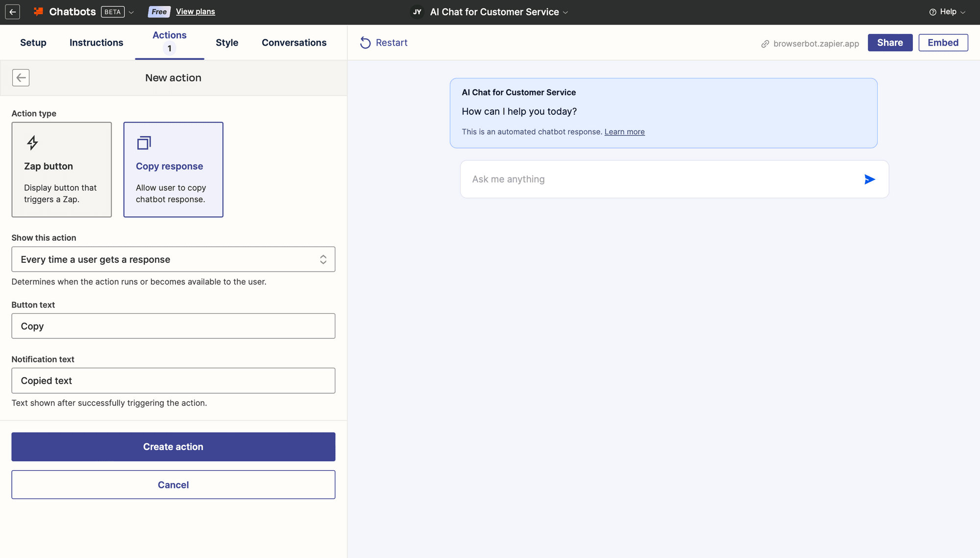Viewport: 980px width, 558px height.
Task: Select the Zap button action type
Action: pyautogui.click(x=61, y=169)
